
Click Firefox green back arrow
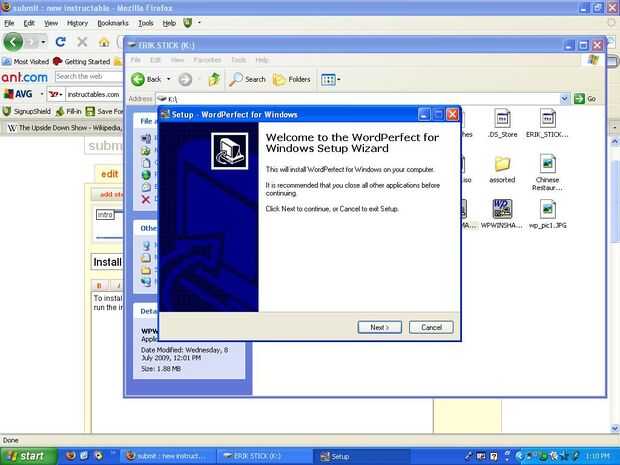[x=13, y=42]
